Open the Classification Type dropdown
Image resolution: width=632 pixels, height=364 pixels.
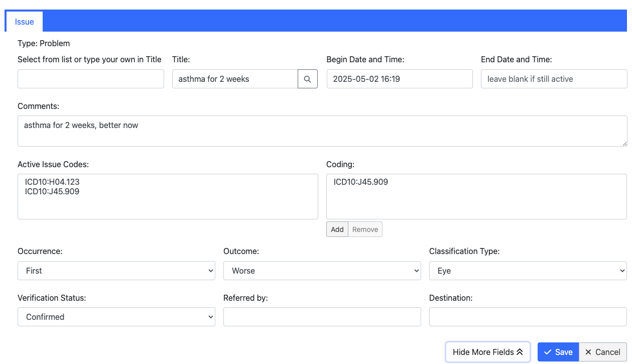[x=528, y=271]
